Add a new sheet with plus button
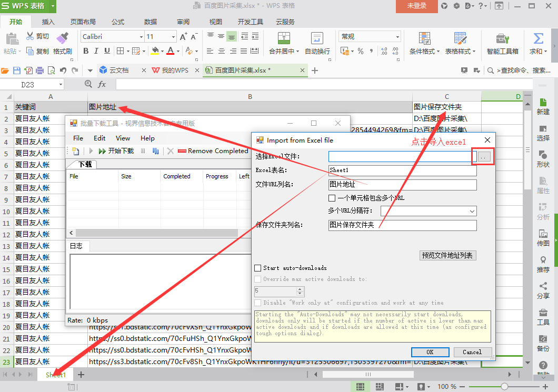 pyautogui.click(x=81, y=375)
